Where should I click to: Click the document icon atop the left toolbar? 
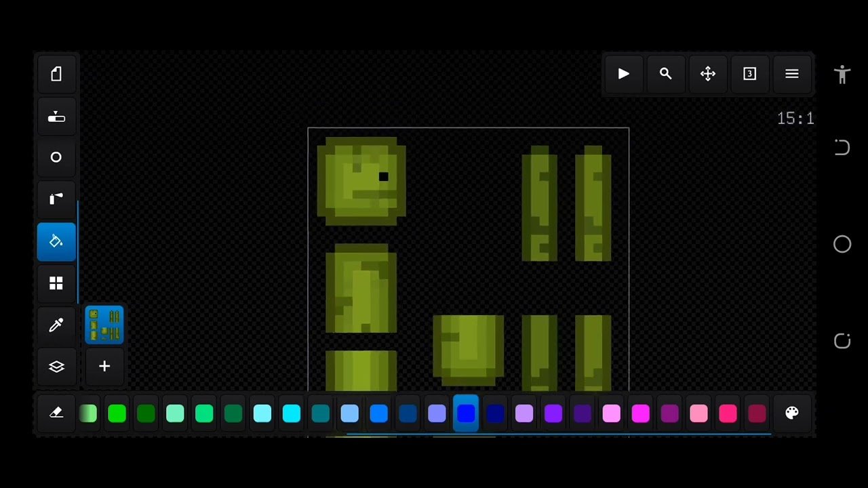56,74
